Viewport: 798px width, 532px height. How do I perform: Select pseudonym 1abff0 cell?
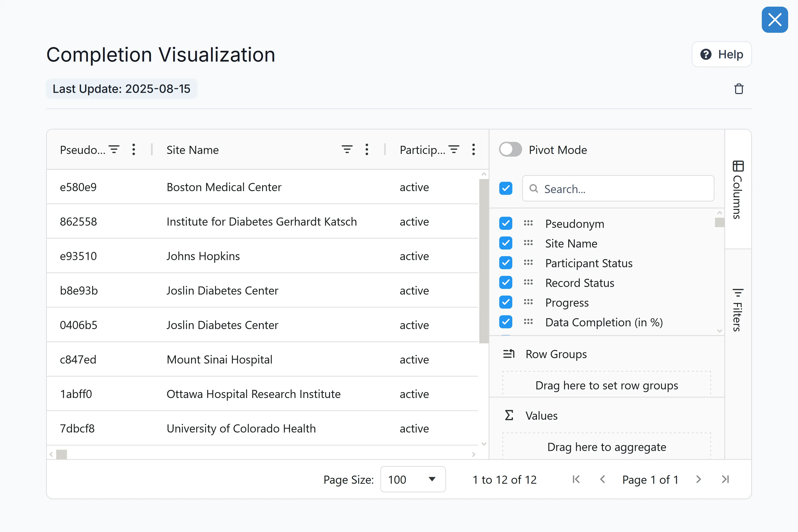tap(76, 394)
